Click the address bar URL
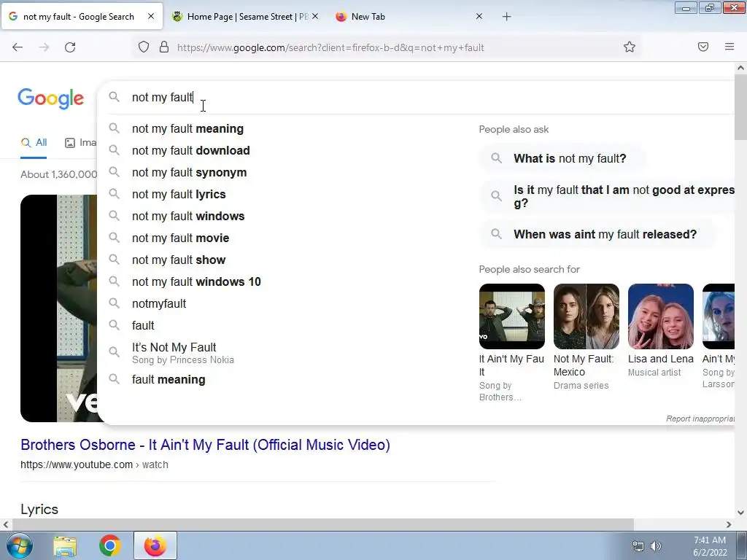Screen dimensions: 747x560 330,47
